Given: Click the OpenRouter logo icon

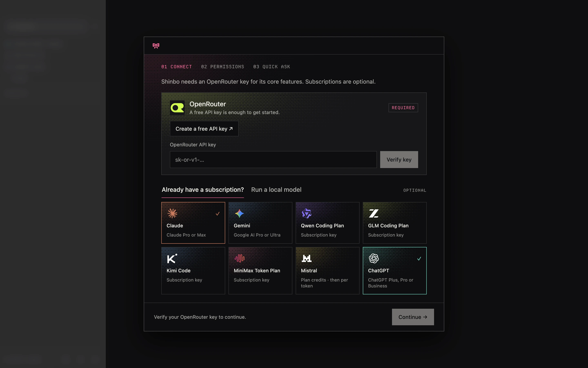Looking at the screenshot, I should pyautogui.click(x=177, y=108).
